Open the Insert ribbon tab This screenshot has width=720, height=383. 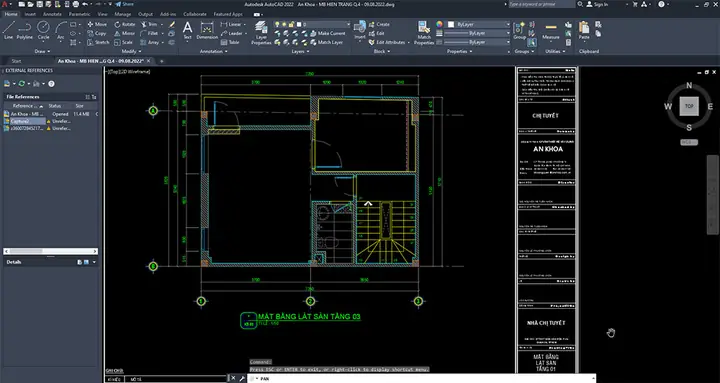tap(30, 14)
